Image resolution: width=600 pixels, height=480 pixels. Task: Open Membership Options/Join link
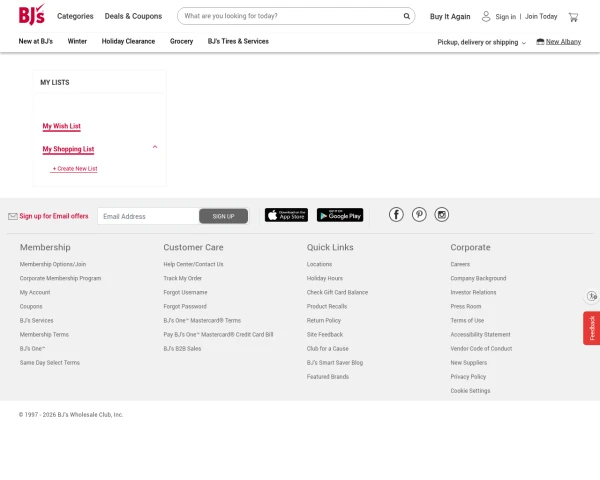point(53,264)
